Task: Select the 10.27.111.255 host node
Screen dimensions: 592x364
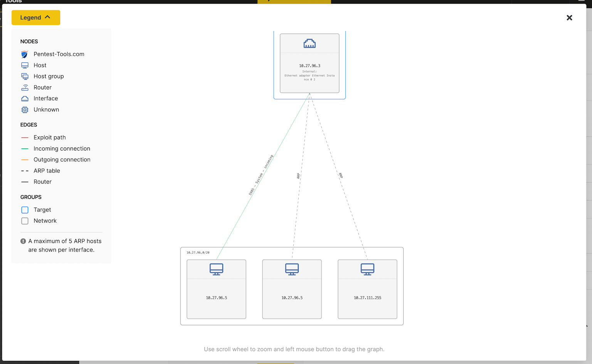Action: point(367,289)
